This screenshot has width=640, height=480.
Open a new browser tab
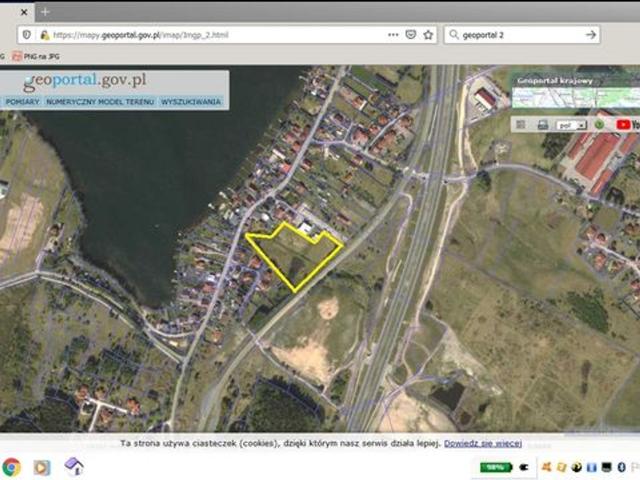point(45,11)
